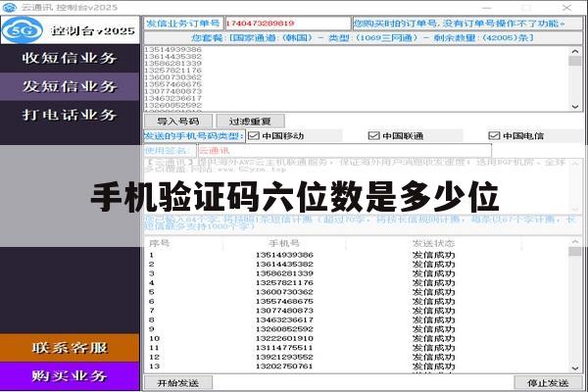Toggle the 中国移动 checkbox
Image resolution: width=588 pixels, height=392 pixels.
pyautogui.click(x=254, y=136)
